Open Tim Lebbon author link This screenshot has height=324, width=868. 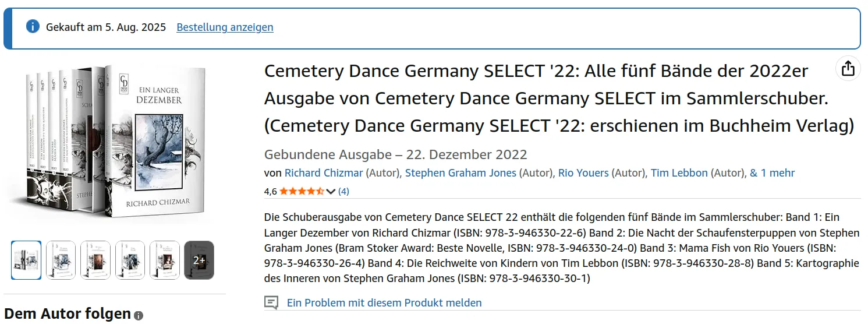pyautogui.click(x=679, y=172)
